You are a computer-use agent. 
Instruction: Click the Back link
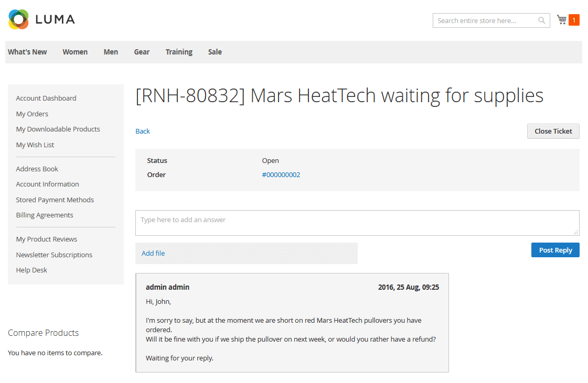142,131
